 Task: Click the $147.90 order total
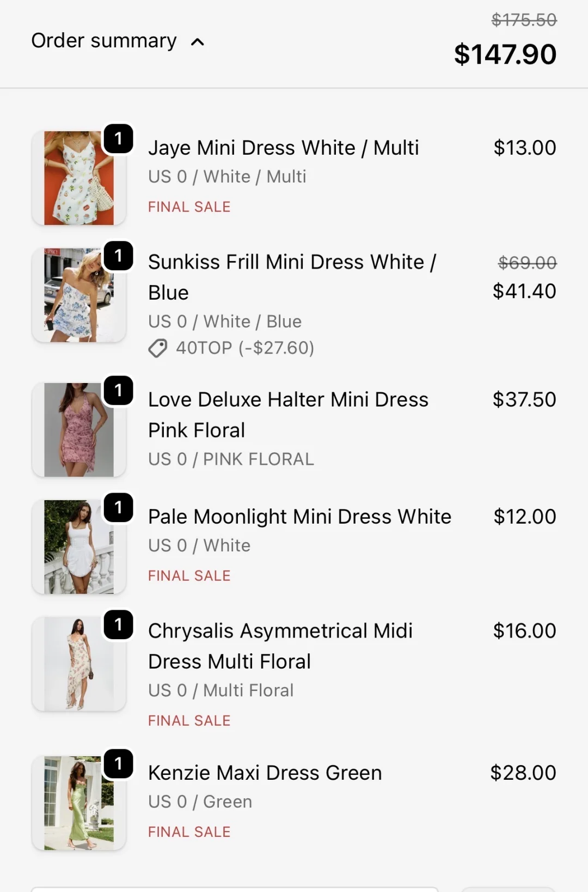[505, 54]
